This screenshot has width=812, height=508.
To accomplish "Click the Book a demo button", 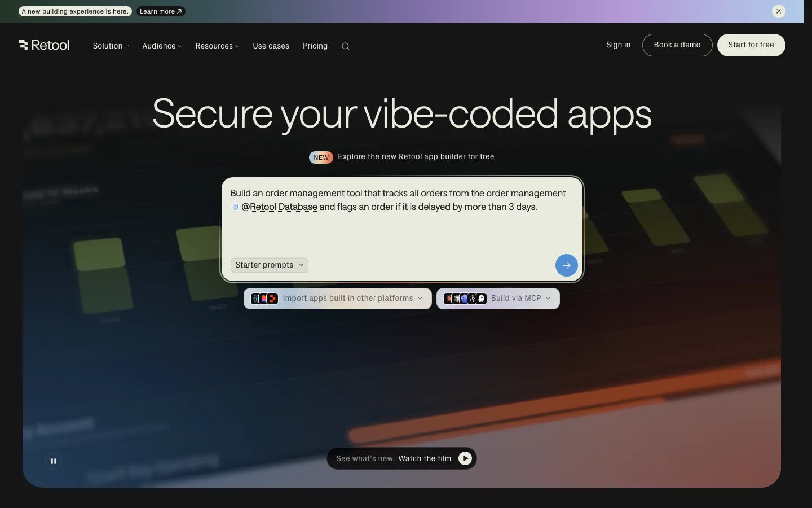I will coord(677,45).
